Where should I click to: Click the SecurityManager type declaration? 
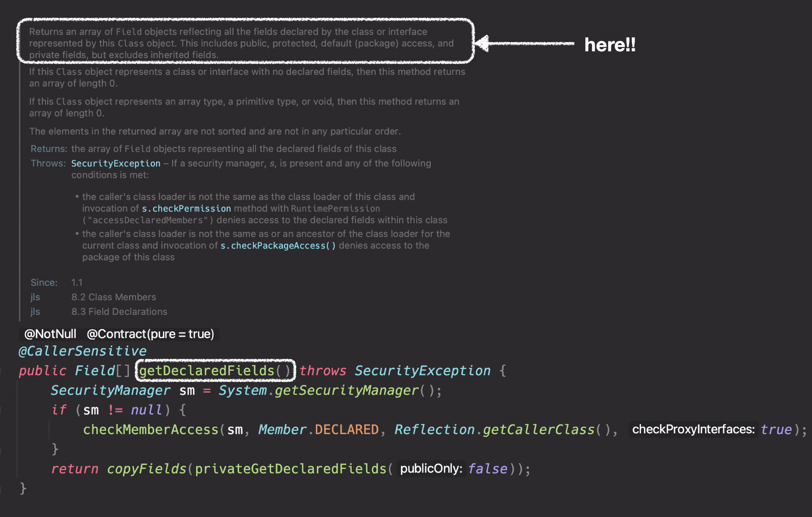point(111,390)
